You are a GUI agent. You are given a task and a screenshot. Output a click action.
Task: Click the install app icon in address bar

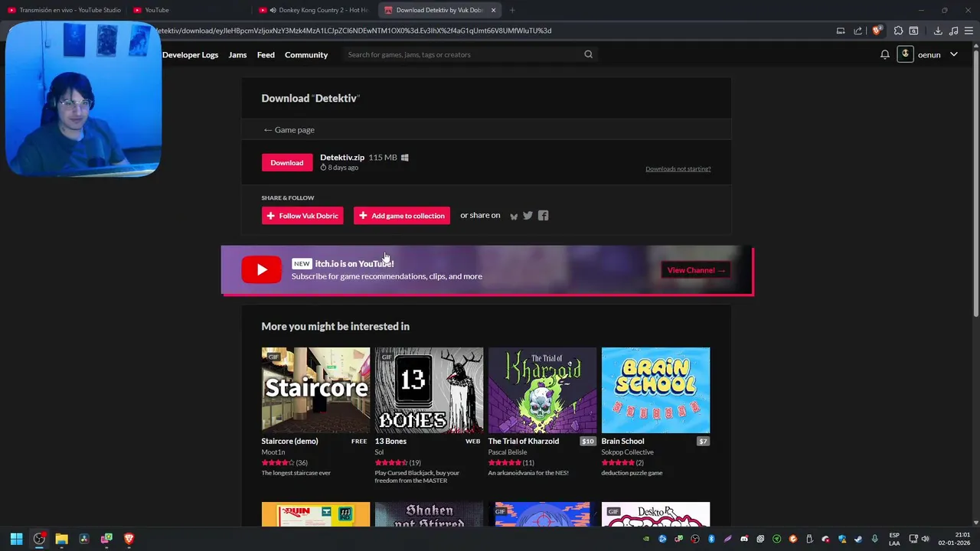point(841,31)
